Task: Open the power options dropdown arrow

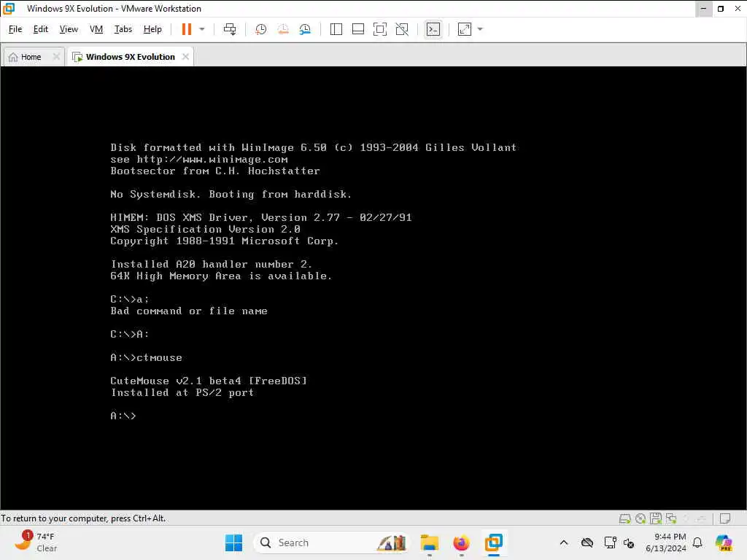Action: [x=202, y=29]
